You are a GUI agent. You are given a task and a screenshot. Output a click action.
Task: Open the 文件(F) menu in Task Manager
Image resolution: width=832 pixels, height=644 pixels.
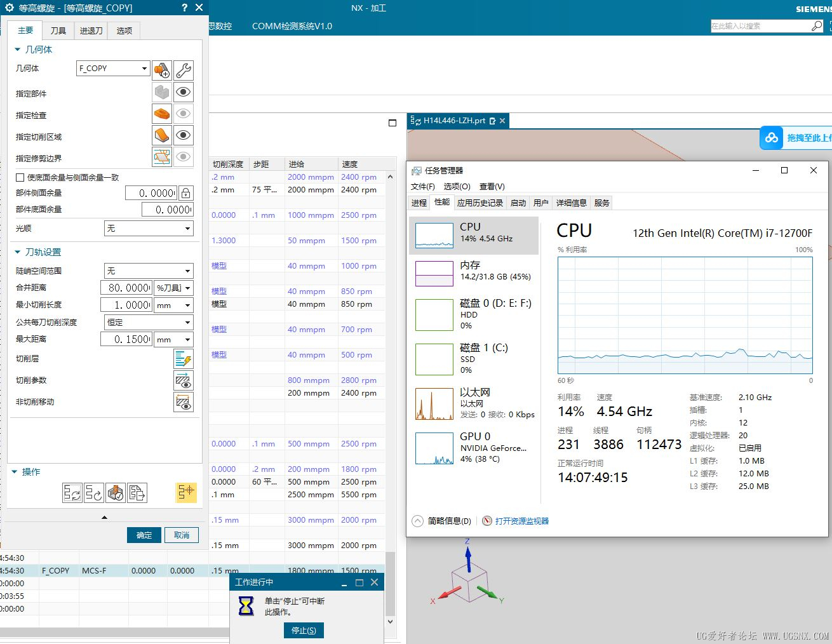tap(422, 187)
